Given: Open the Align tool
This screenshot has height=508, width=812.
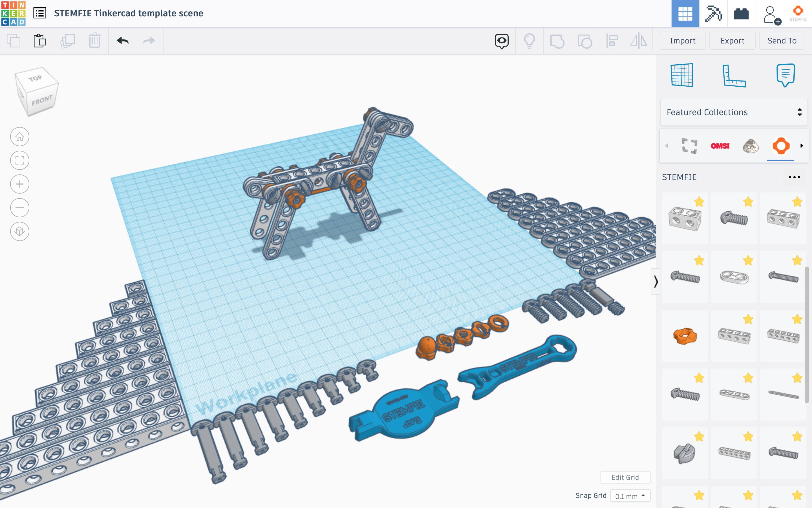Looking at the screenshot, I should [x=612, y=41].
